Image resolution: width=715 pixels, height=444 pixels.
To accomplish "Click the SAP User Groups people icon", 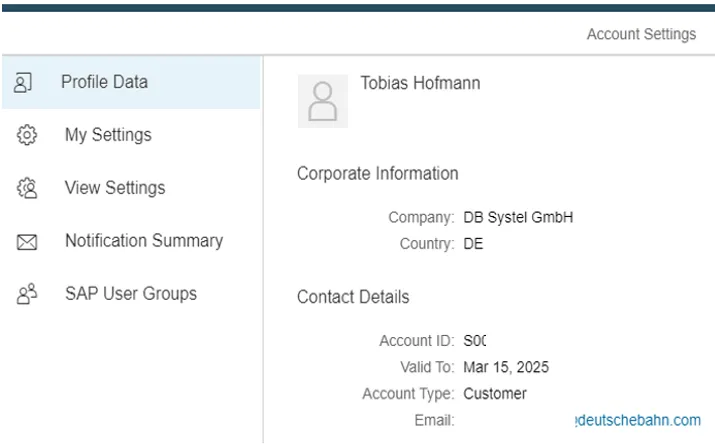I will pos(27,294).
